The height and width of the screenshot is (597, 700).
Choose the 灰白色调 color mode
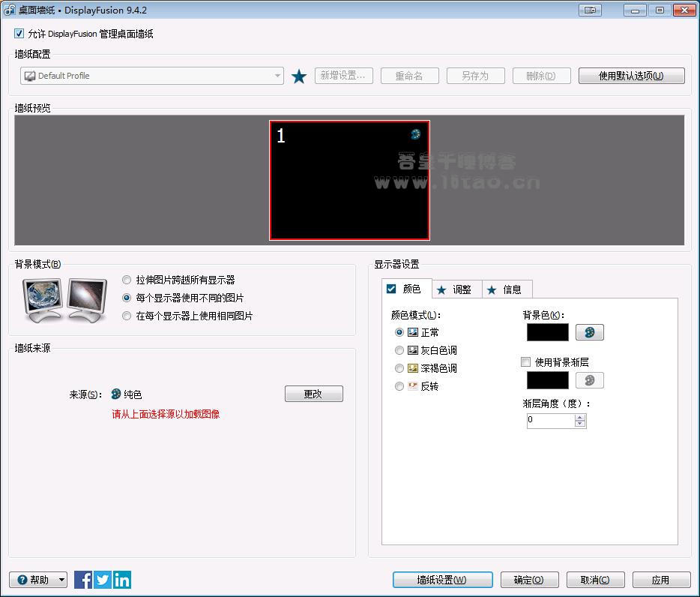[x=399, y=350]
